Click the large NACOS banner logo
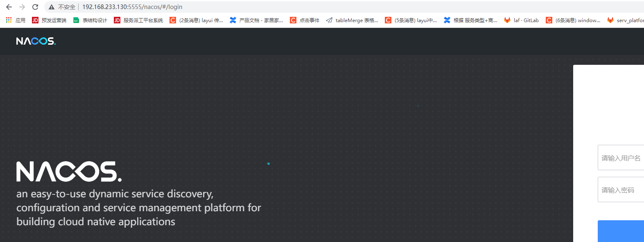 click(x=69, y=171)
